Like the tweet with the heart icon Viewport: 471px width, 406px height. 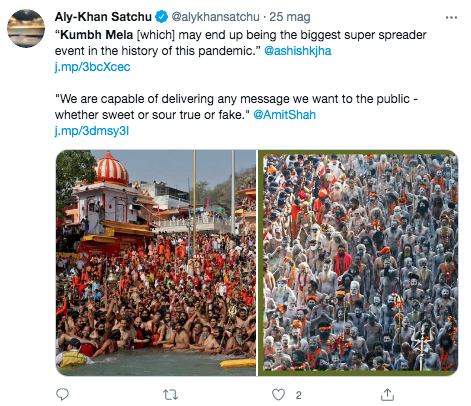point(278,395)
